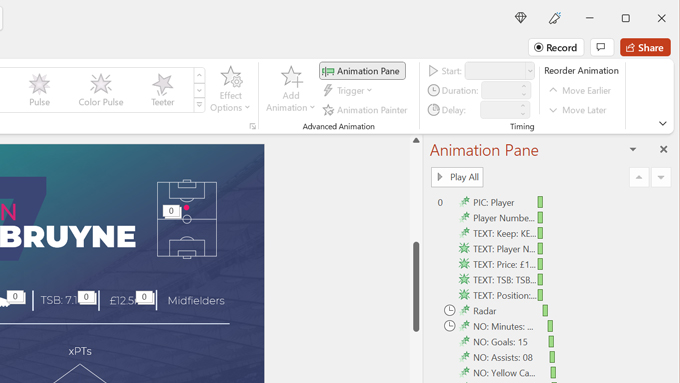The width and height of the screenshot is (680, 383).
Task: Open the Comments pane
Action: (602, 47)
